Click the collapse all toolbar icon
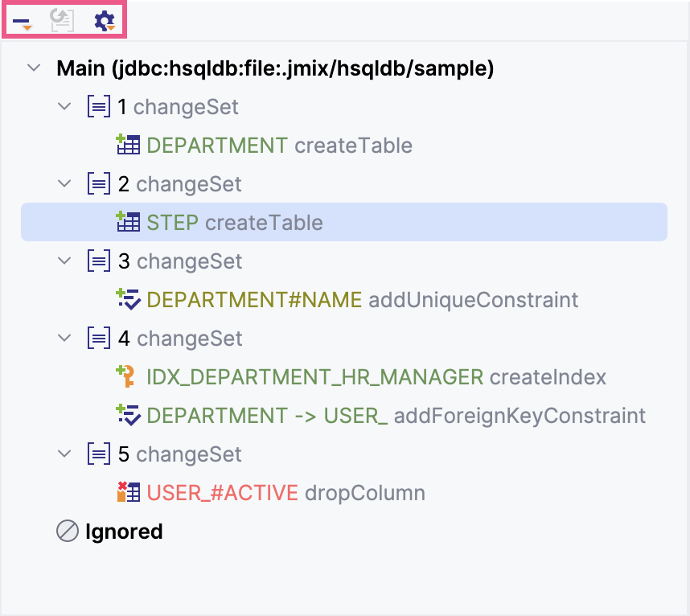 point(22,21)
